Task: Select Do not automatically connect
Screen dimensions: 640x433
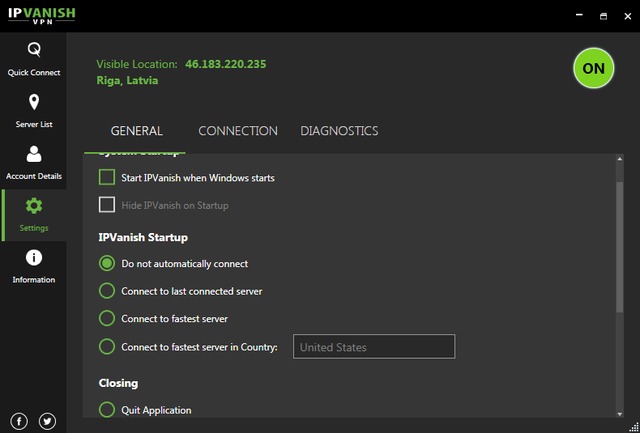Action: click(107, 264)
